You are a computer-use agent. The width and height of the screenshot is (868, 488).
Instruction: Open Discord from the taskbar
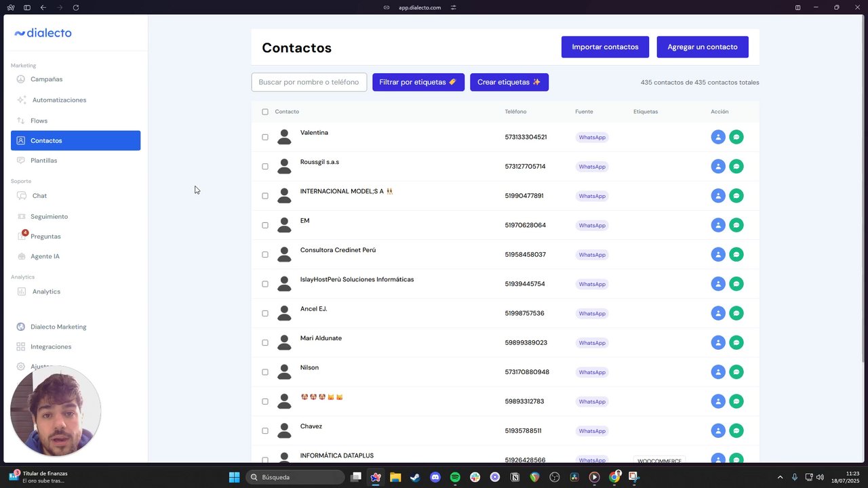click(435, 477)
